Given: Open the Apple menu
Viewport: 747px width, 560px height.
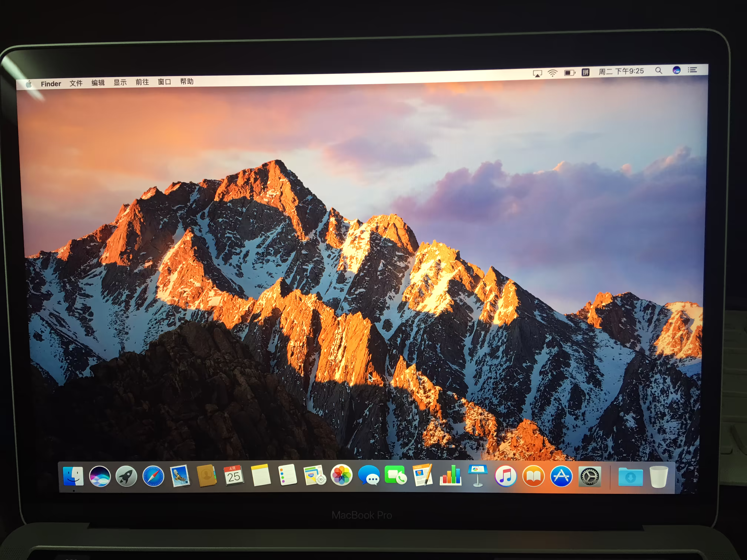Looking at the screenshot, I should (29, 84).
